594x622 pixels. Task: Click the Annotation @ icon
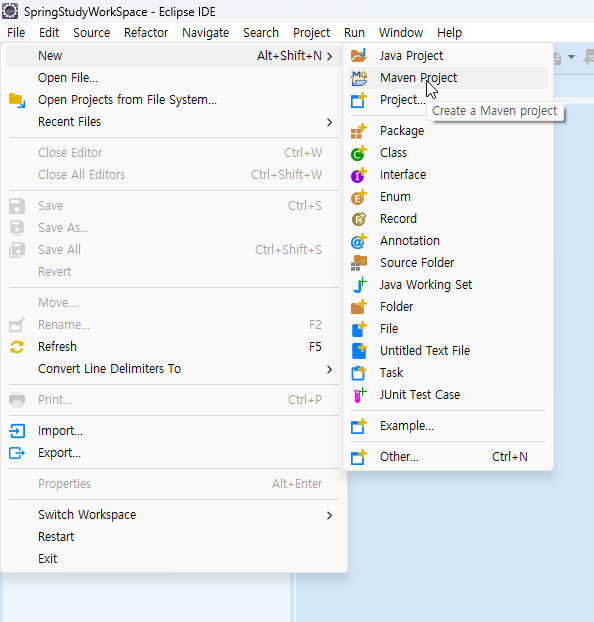coord(359,241)
